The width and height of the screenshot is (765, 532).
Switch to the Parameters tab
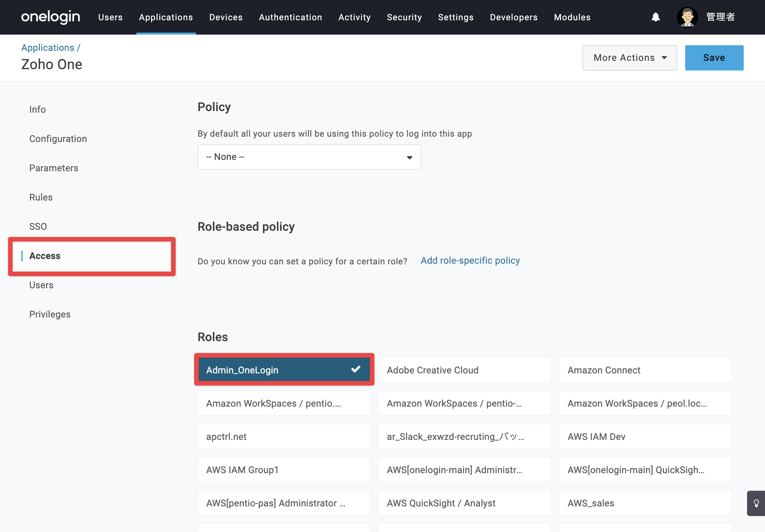click(x=54, y=168)
